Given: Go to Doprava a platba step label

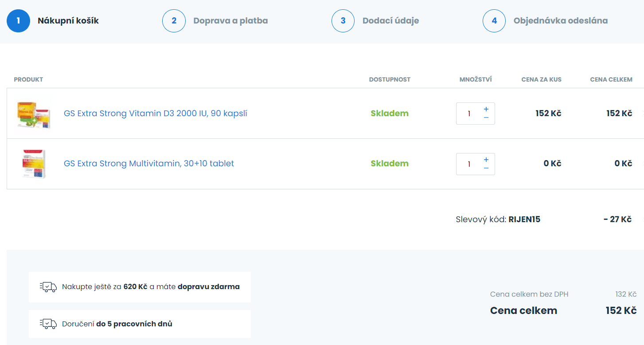Looking at the screenshot, I should [x=230, y=21].
